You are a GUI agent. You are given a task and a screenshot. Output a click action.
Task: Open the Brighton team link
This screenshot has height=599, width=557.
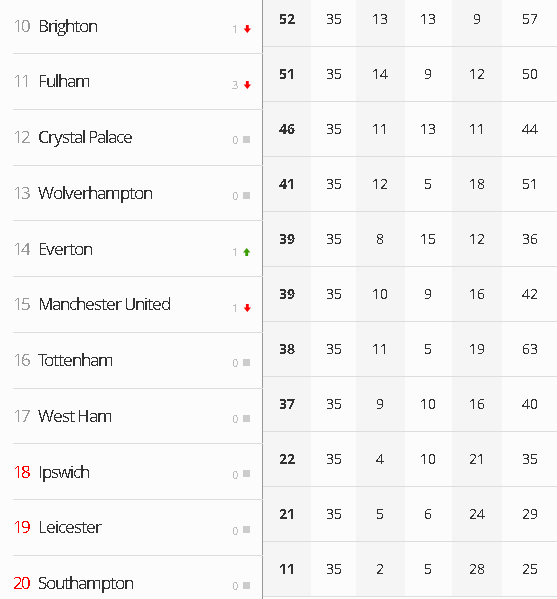68,27
